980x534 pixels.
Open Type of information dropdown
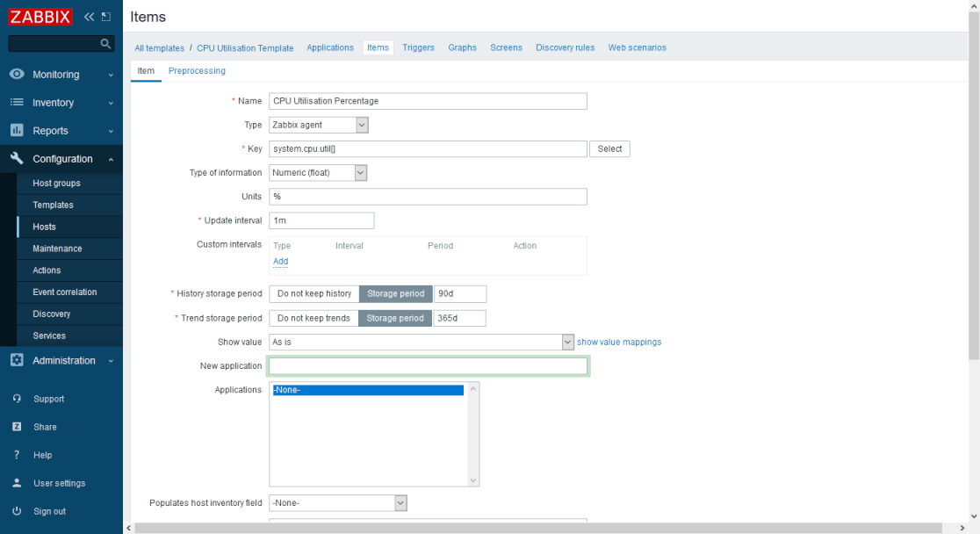point(318,172)
